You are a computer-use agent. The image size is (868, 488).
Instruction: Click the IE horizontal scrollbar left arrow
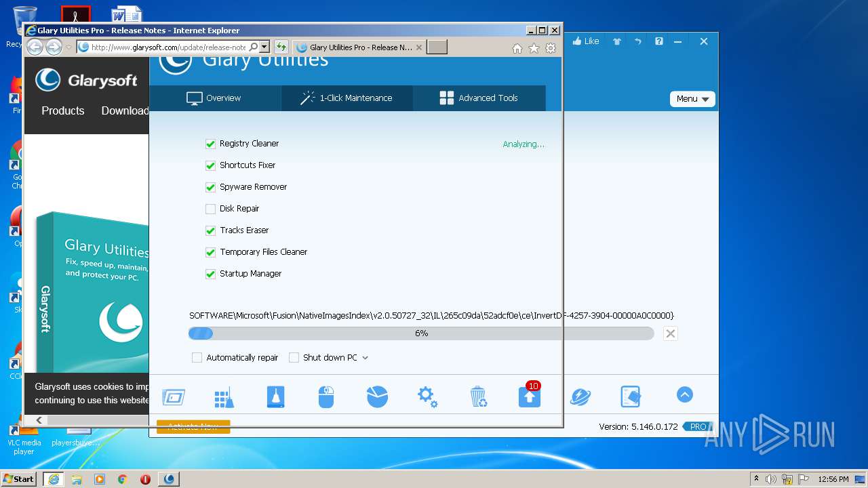pos(39,420)
